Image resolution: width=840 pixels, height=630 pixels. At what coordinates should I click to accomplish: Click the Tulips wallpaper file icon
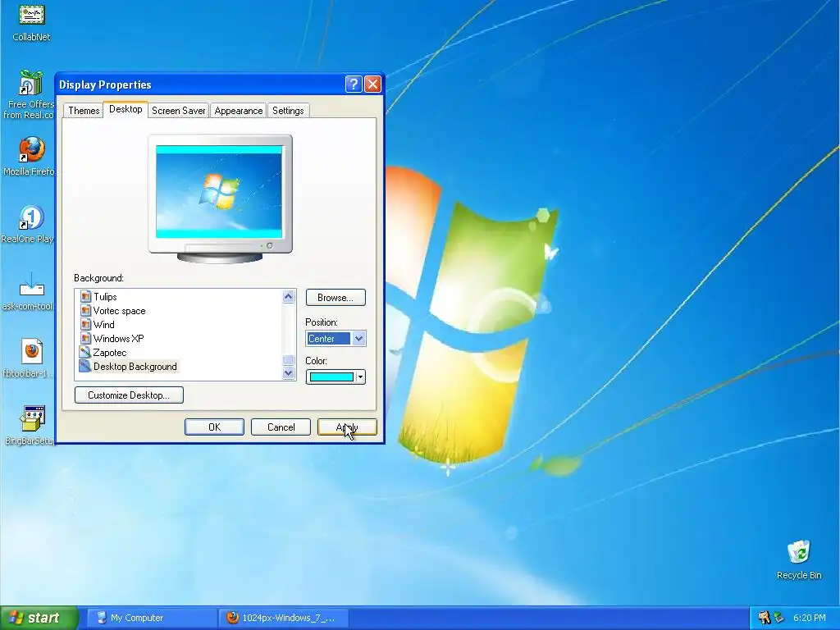[85, 296]
